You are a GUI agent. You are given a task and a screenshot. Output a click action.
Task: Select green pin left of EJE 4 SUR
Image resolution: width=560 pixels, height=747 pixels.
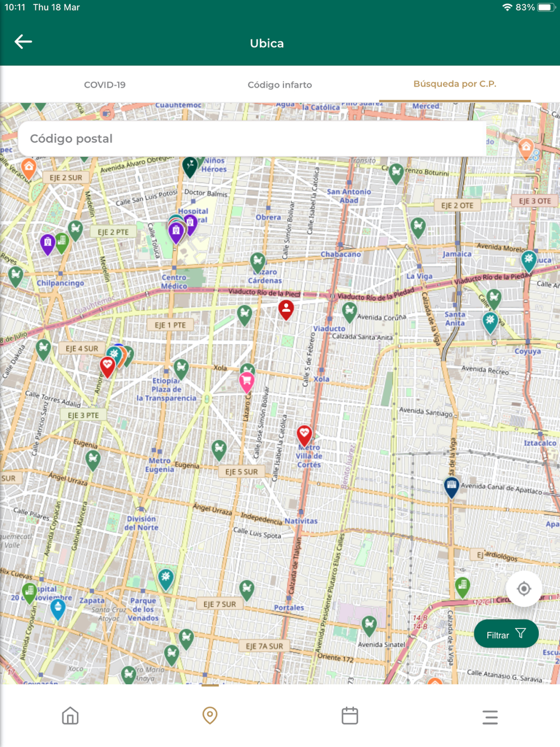pos(43,350)
